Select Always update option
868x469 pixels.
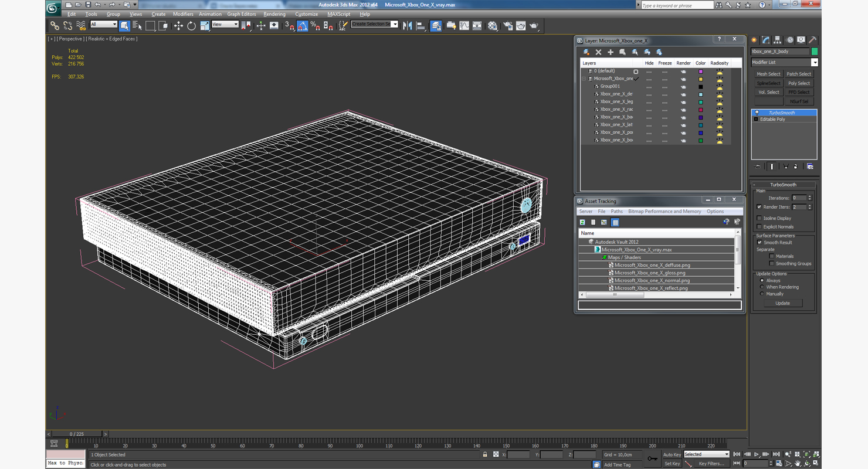point(762,280)
